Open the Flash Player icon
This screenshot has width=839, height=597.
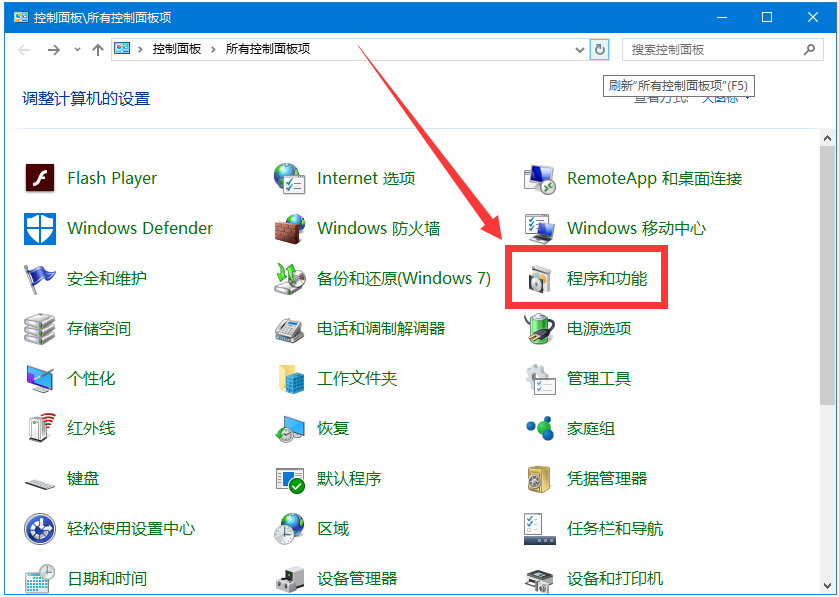click(x=40, y=178)
